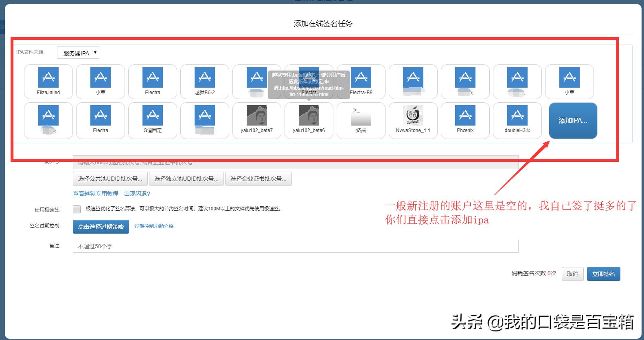Click 点击选择过期策略 button
This screenshot has width=644, height=340.
[x=101, y=227]
